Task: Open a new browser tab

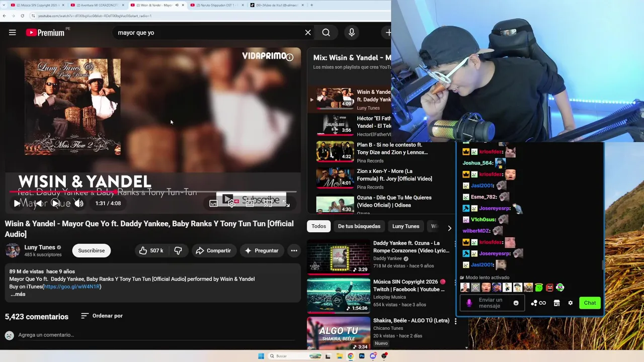Action: pyautogui.click(x=311, y=5)
